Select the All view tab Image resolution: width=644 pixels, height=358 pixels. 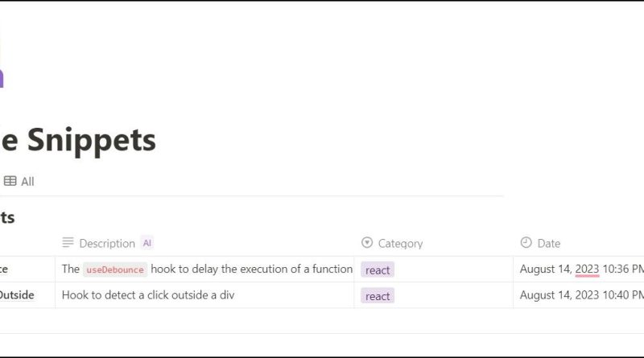click(x=19, y=181)
